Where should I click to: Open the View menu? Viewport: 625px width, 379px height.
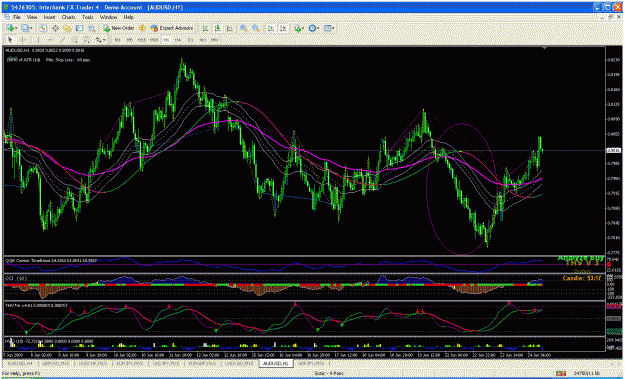coord(32,17)
